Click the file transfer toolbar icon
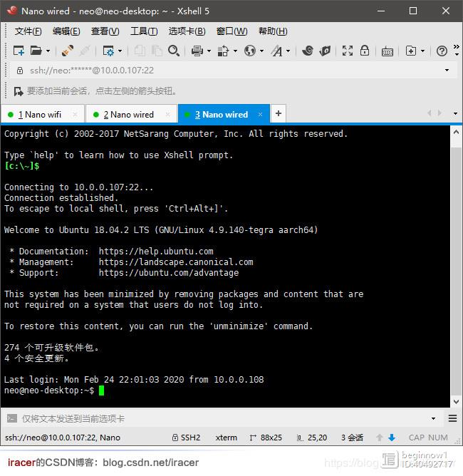 [x=223, y=51]
